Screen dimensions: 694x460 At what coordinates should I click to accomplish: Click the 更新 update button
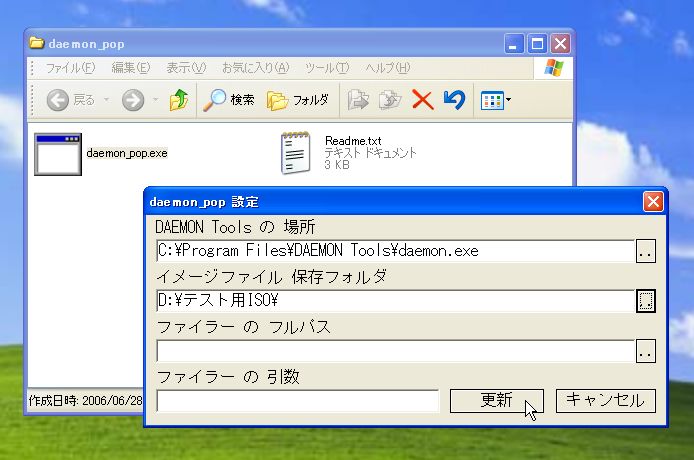497,401
